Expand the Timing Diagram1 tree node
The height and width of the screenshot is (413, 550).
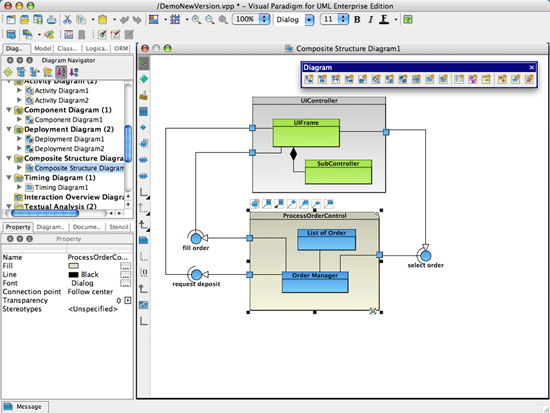coord(20,187)
